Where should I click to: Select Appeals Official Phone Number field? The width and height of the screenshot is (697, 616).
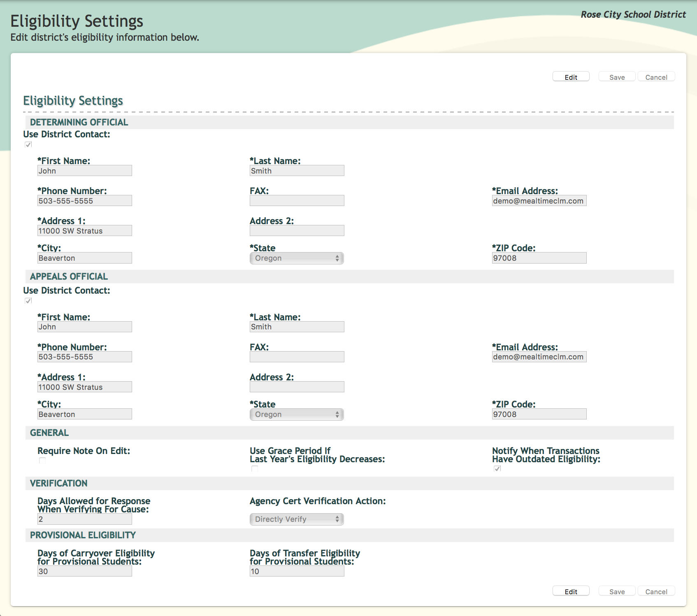(x=85, y=357)
